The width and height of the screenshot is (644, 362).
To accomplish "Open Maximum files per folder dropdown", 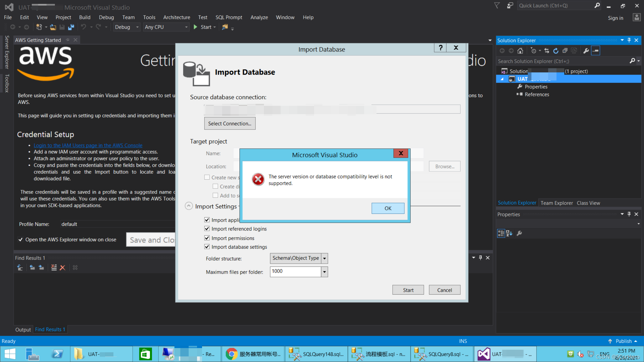I will [324, 272].
